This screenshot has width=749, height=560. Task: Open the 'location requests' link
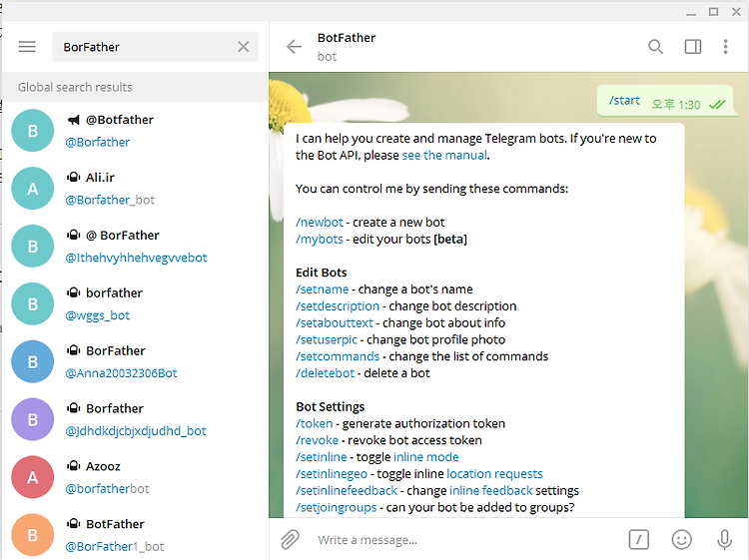(494, 473)
